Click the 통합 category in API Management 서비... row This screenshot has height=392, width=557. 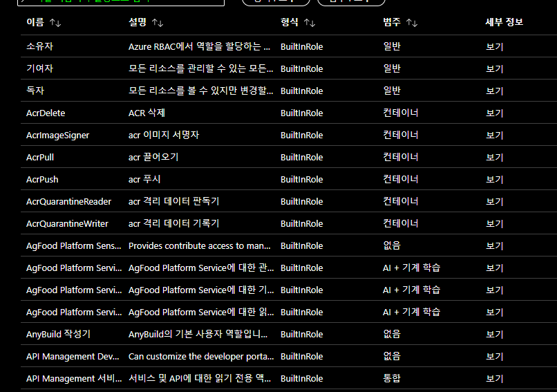tap(392, 378)
